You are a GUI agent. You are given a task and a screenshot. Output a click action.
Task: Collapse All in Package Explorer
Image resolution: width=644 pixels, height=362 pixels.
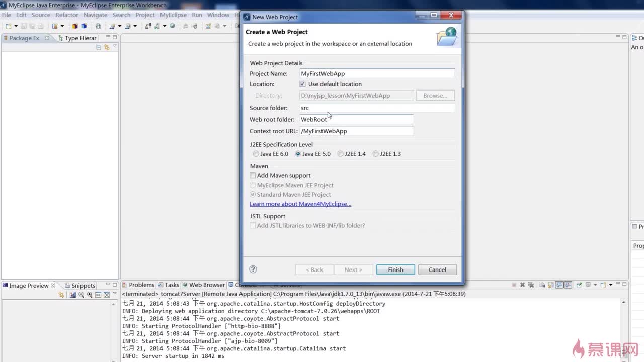click(99, 47)
